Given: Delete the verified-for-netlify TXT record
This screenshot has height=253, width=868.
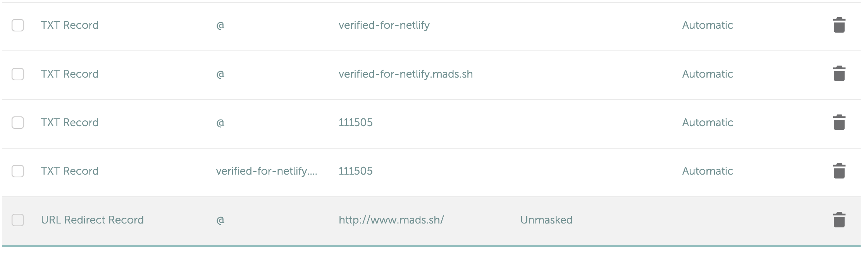Looking at the screenshot, I should [839, 25].
